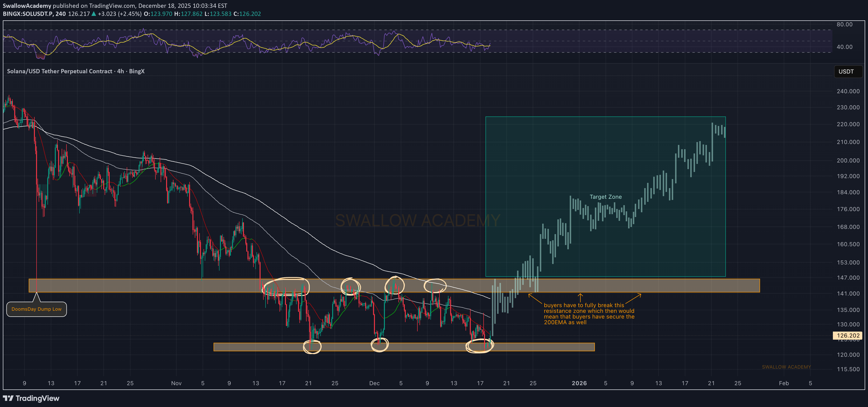
Task: Click the middle orange arrow below resistance zone
Action: click(580, 298)
